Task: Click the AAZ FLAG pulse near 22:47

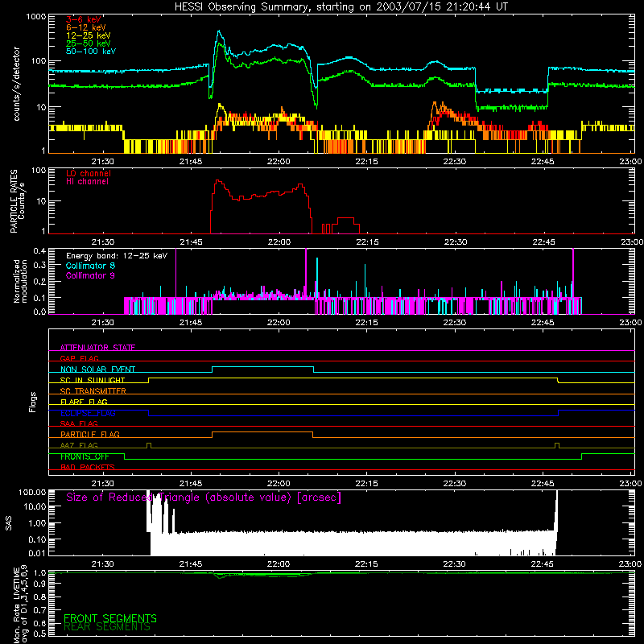Action: [x=557, y=445]
